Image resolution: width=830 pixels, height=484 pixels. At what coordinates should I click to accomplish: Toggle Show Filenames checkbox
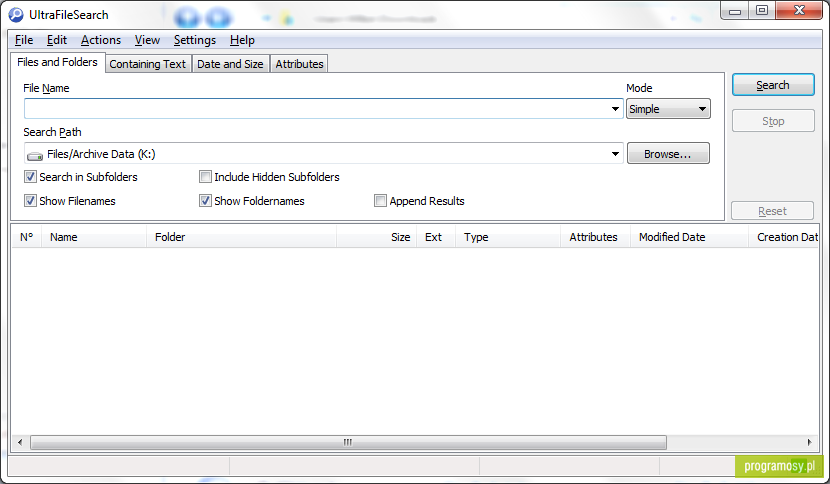(x=31, y=201)
